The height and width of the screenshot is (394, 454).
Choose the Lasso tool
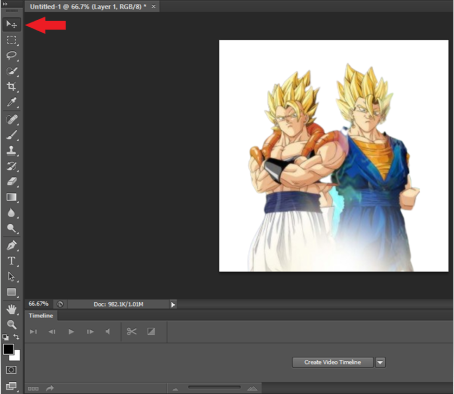tap(12, 55)
